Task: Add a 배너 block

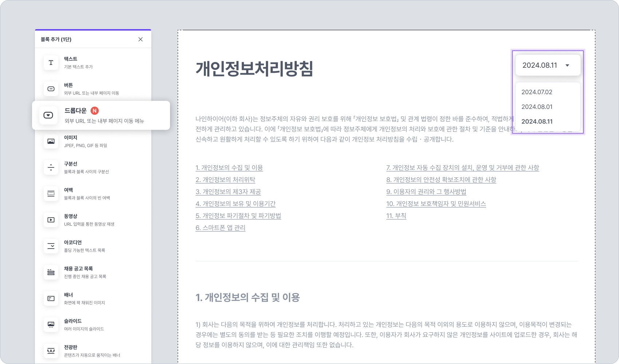Action: [93, 298]
